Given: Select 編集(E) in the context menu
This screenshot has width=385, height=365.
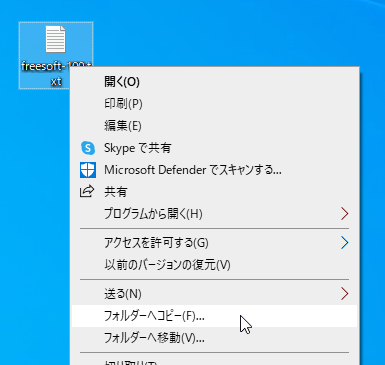Looking at the screenshot, I should [214, 126].
